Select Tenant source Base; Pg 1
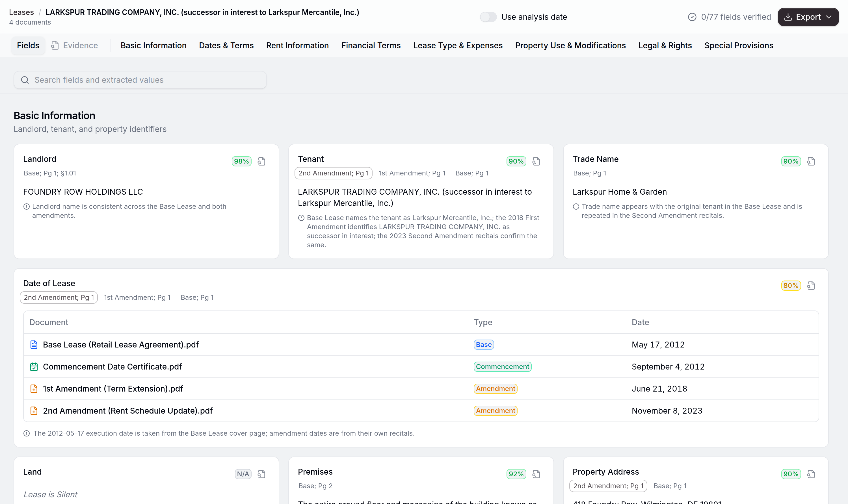The height and width of the screenshot is (504, 848). point(472,173)
